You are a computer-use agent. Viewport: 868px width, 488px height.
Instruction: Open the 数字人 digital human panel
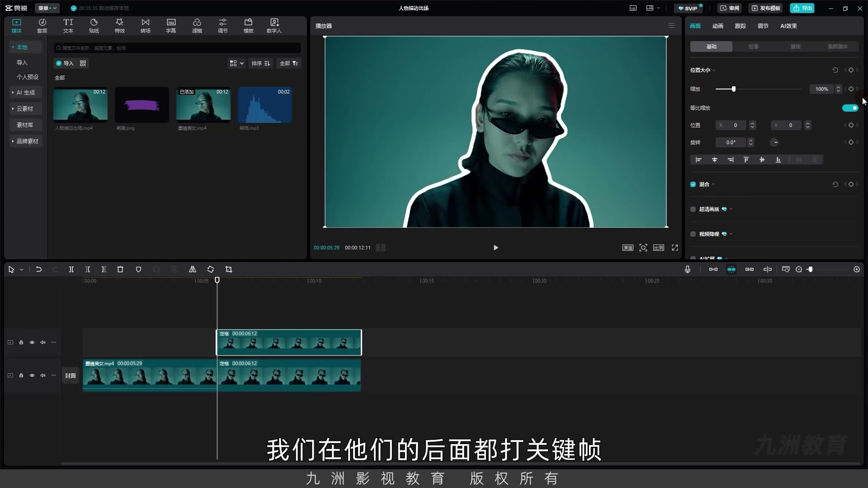pos(274,26)
